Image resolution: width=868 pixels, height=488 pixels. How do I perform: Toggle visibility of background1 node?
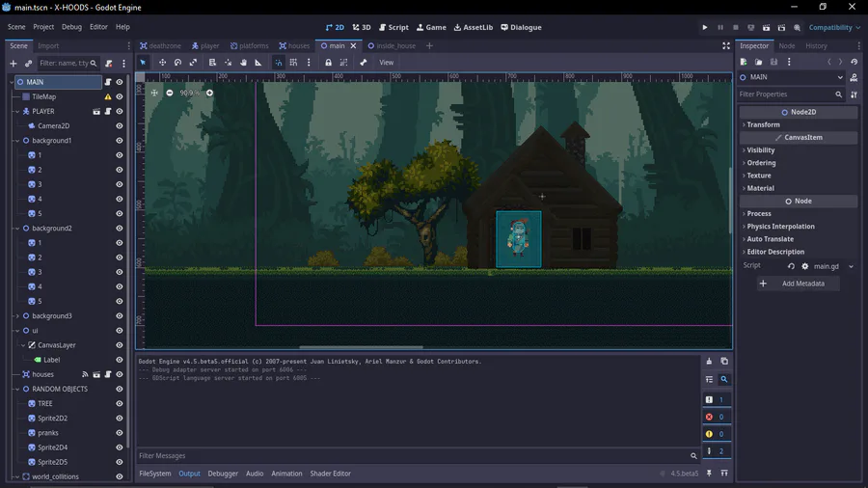119,141
